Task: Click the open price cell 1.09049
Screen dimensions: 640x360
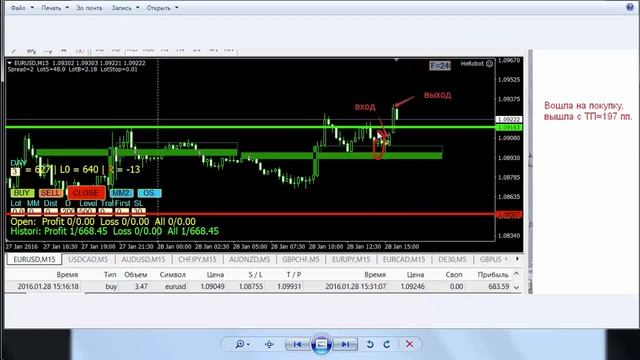Action: pos(212,287)
